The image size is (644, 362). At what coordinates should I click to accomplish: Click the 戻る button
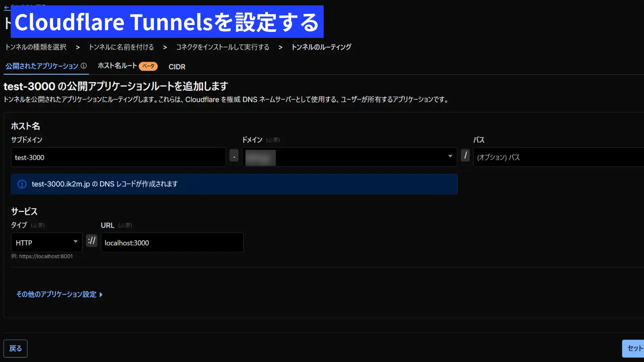[15, 349]
